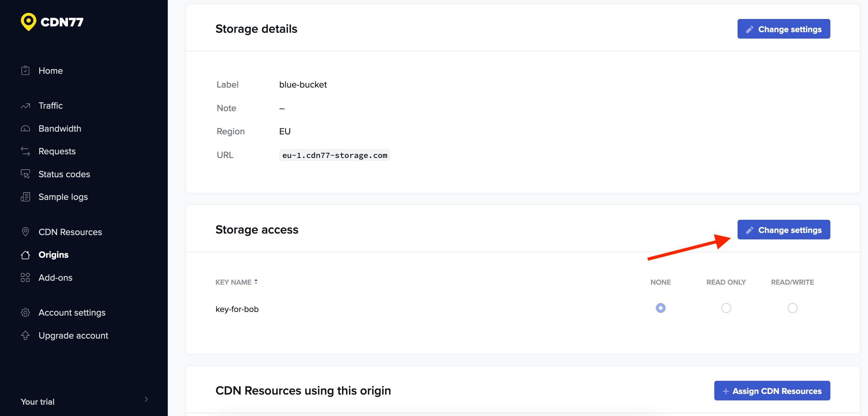The image size is (868, 416).
Task: Open the Your trial section
Action: click(x=38, y=402)
